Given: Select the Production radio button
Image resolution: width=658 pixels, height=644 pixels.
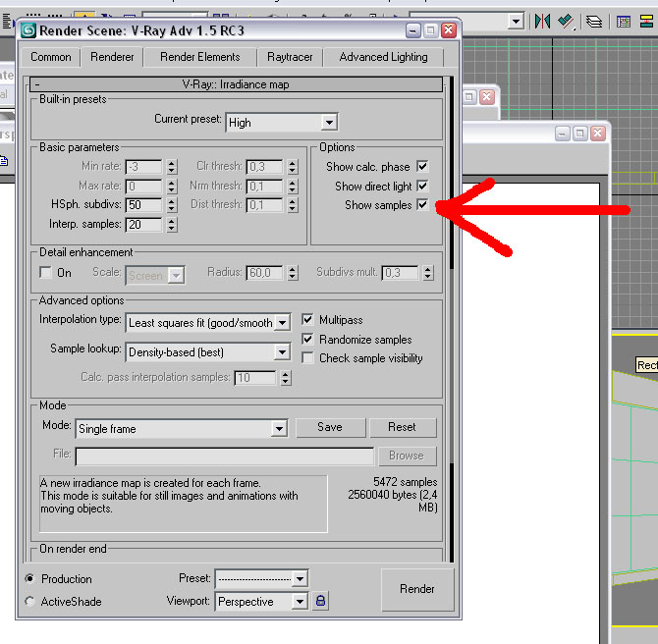Looking at the screenshot, I should 29,579.
